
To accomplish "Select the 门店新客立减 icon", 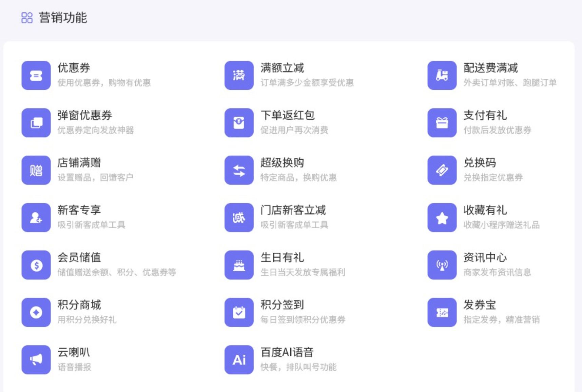I will click(239, 218).
